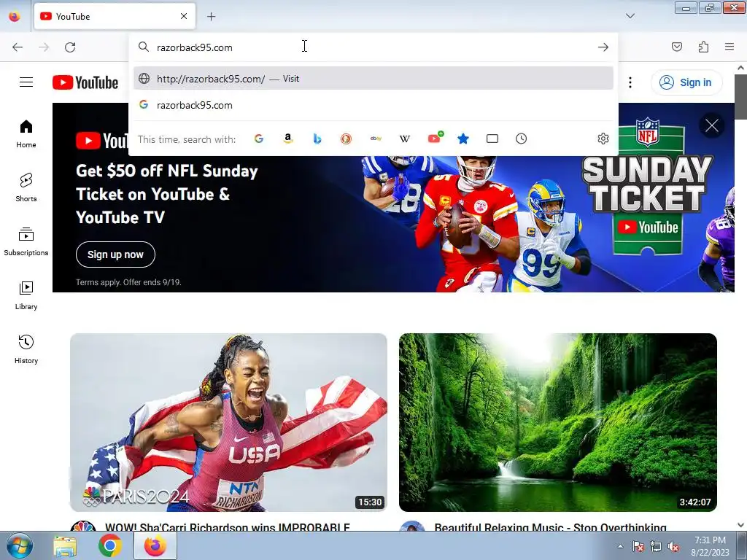
Task: Visit http://razorback95.com/ suggestion
Action: tap(373, 79)
